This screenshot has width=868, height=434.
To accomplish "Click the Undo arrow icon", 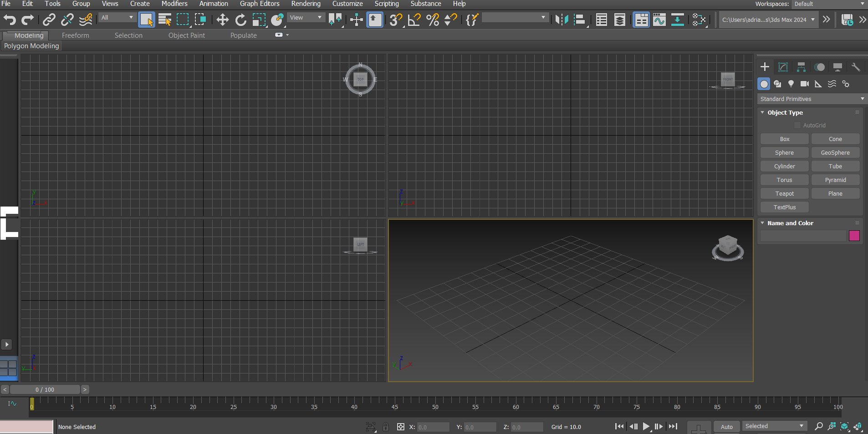I will tap(10, 20).
